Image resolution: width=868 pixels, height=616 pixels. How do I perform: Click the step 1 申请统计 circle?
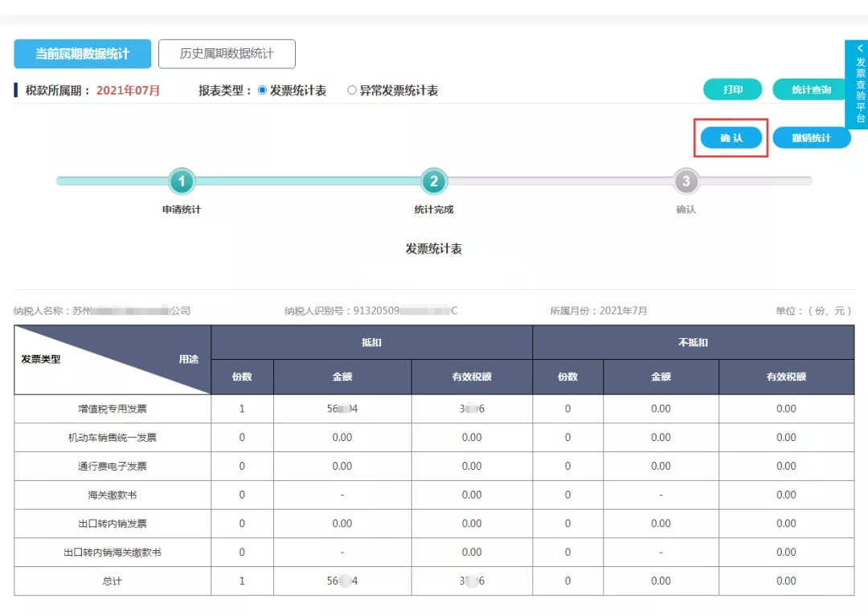click(x=182, y=182)
